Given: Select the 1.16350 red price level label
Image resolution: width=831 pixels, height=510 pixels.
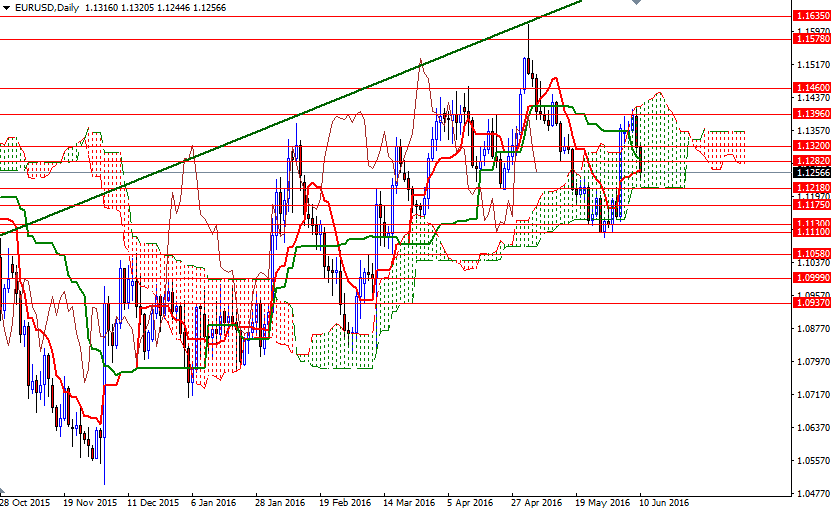Looking at the screenshot, I should (x=810, y=17).
